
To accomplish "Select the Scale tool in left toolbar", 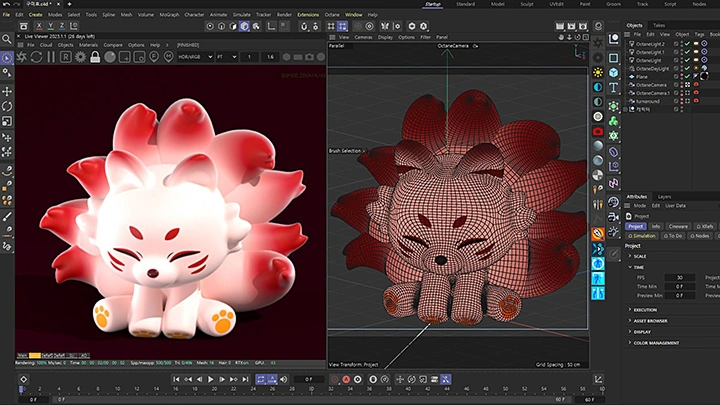I will click(7, 121).
